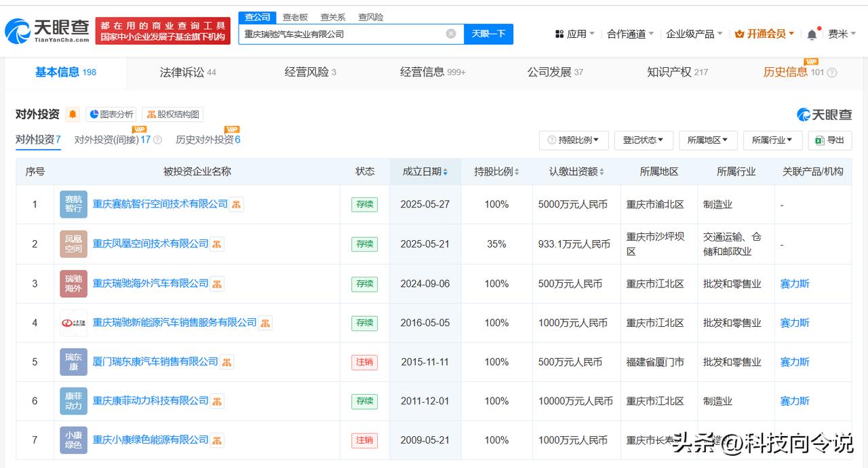Expand the 合作通道 menu

[x=631, y=34]
